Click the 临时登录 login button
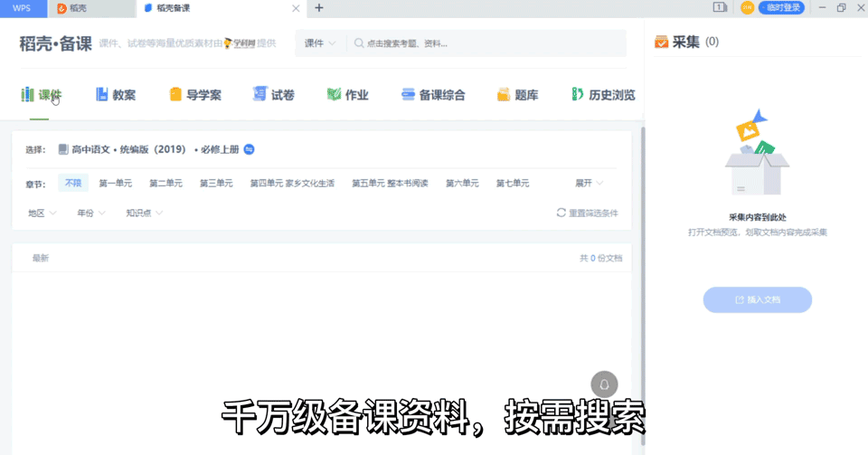This screenshot has width=868, height=455. 781,8
